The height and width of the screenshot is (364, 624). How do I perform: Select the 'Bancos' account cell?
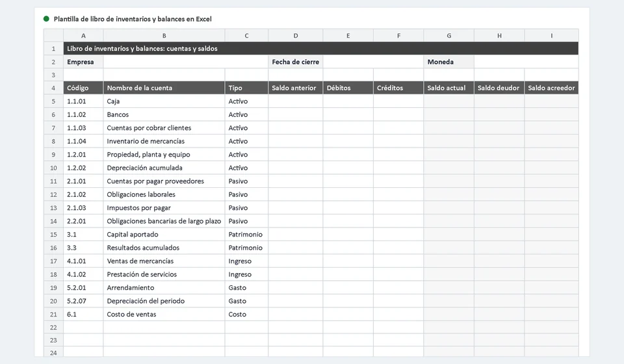[x=164, y=114]
